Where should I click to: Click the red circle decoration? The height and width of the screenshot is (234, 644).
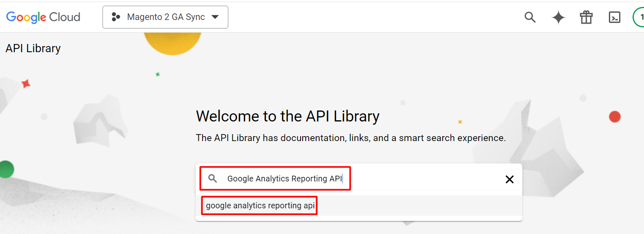615,117
